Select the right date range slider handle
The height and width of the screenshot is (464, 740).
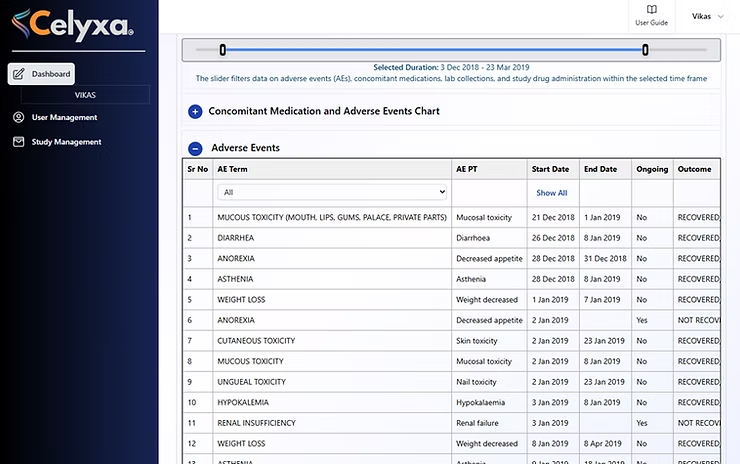point(645,50)
